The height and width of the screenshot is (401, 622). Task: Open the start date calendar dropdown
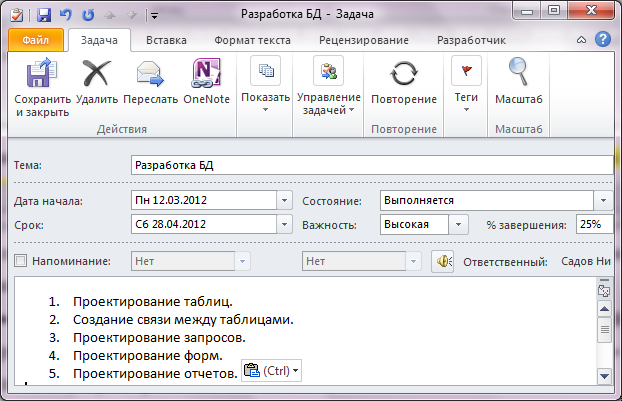pos(284,200)
